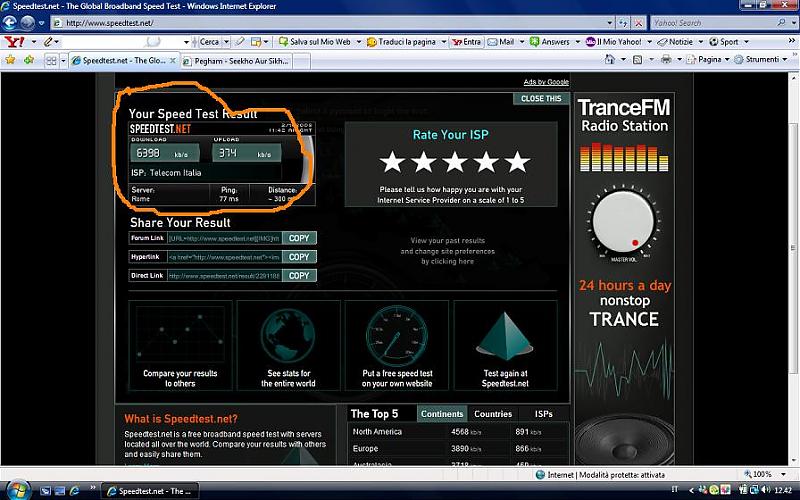Click the Entra sign-in button
The image size is (800, 500).
[x=467, y=42]
